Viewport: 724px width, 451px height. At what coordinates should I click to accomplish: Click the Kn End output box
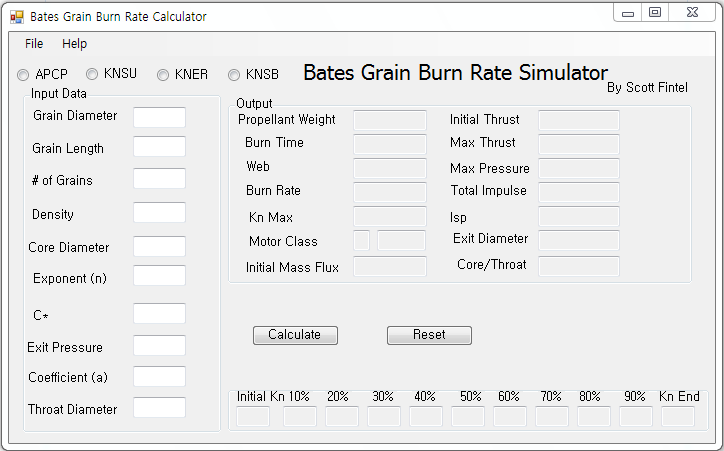(x=678, y=416)
